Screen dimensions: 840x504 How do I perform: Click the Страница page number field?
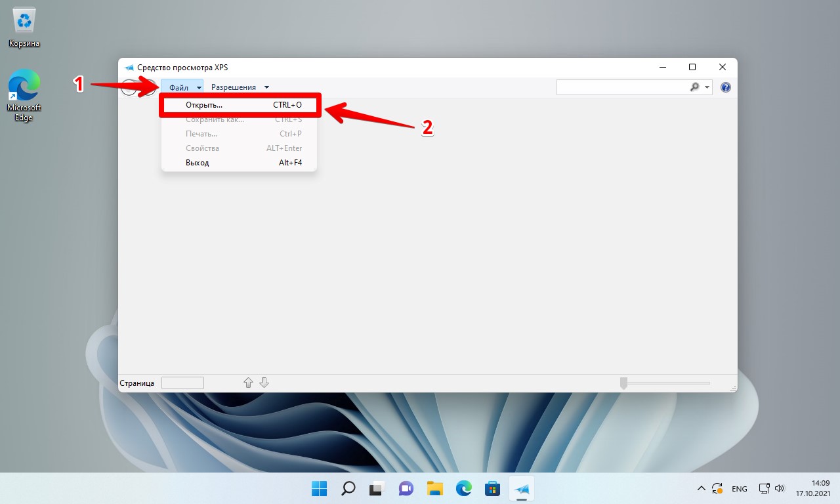[182, 383]
